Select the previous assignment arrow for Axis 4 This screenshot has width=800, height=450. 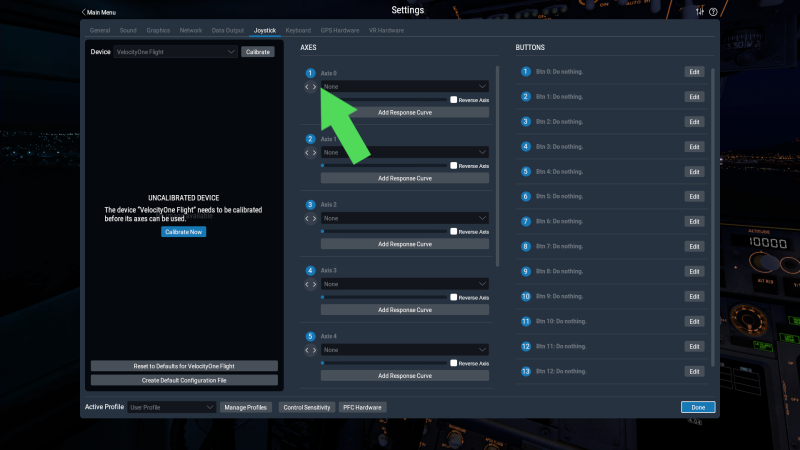point(307,350)
